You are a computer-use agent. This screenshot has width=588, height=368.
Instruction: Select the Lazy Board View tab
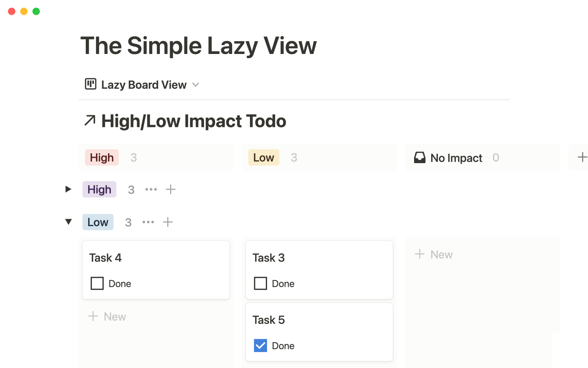(x=144, y=85)
